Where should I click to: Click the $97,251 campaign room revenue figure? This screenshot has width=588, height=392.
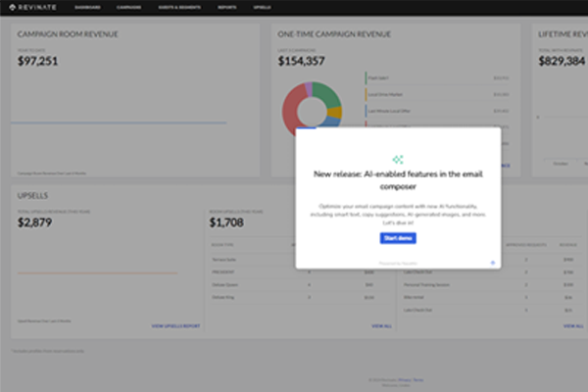pos(38,62)
